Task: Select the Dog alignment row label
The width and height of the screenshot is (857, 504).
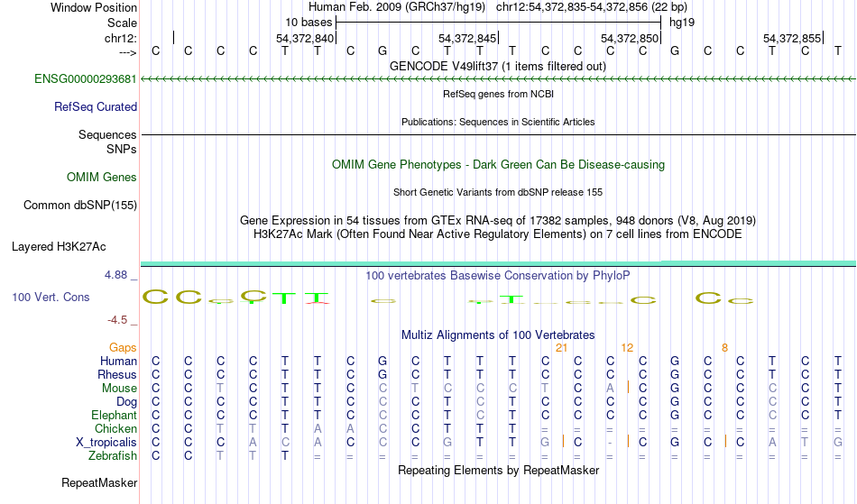Action: pos(126,402)
